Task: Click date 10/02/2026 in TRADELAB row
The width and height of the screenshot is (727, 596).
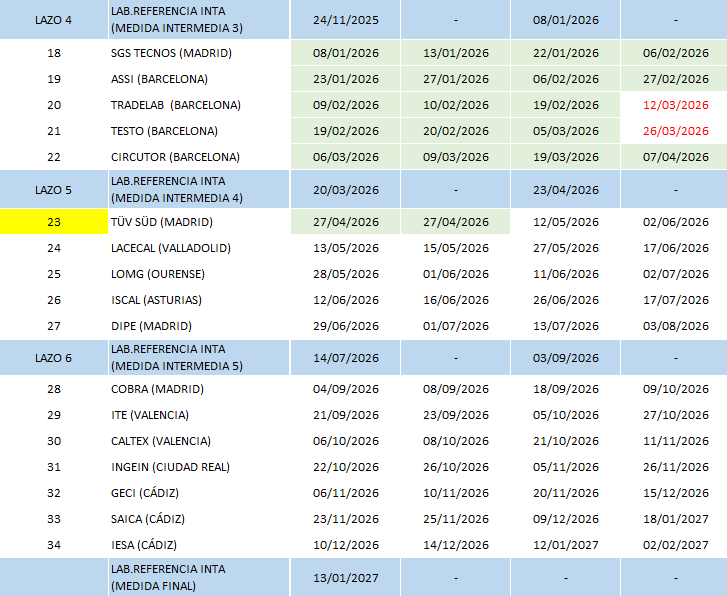Action: [456, 105]
